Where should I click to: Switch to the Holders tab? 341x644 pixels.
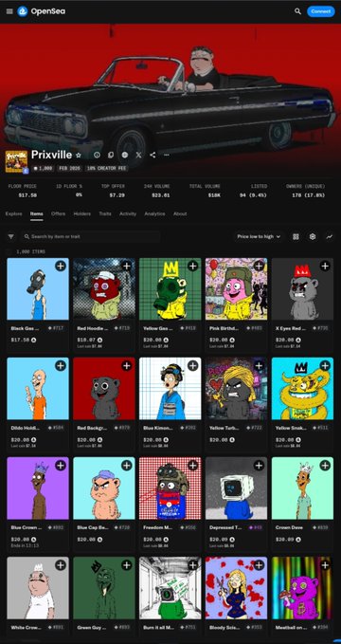click(82, 213)
